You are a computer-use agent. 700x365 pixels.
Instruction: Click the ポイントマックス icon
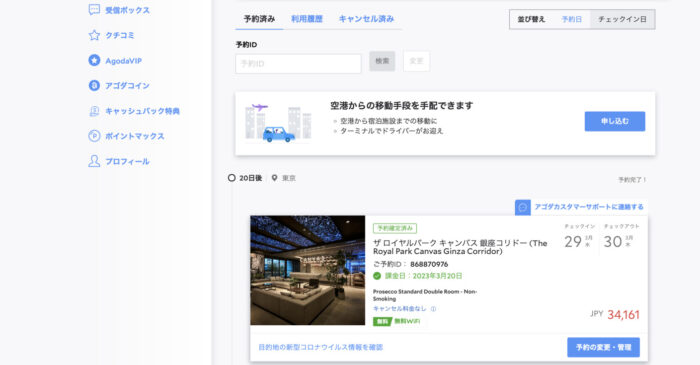(x=94, y=136)
